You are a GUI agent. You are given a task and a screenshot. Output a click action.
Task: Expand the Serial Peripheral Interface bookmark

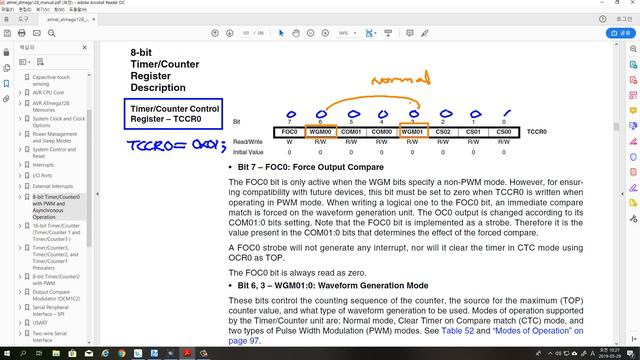[20, 307]
